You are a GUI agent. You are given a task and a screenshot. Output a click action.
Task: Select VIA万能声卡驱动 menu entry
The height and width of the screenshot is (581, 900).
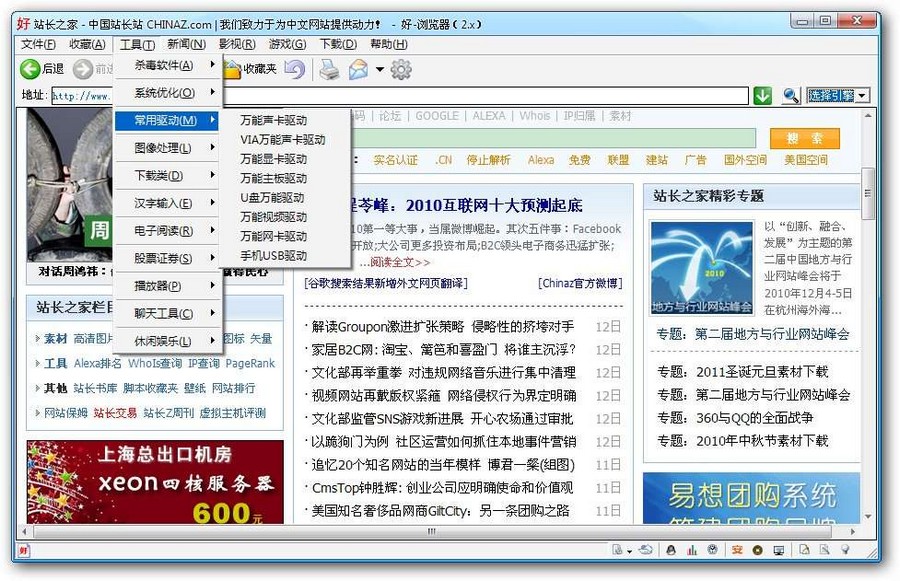pos(282,140)
